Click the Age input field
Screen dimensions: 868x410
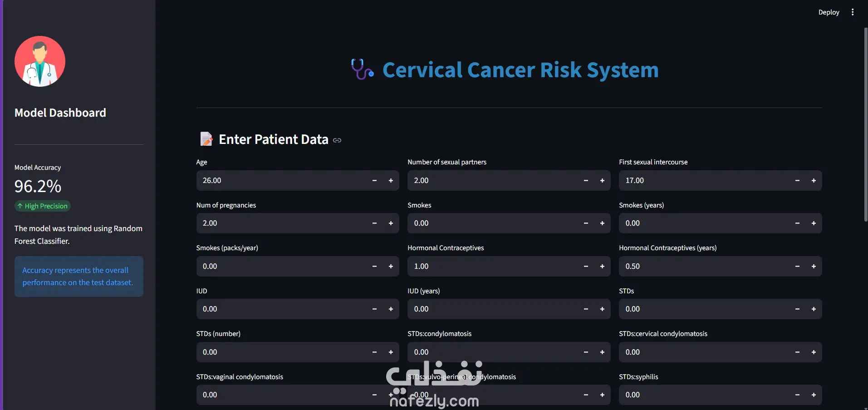click(x=281, y=181)
